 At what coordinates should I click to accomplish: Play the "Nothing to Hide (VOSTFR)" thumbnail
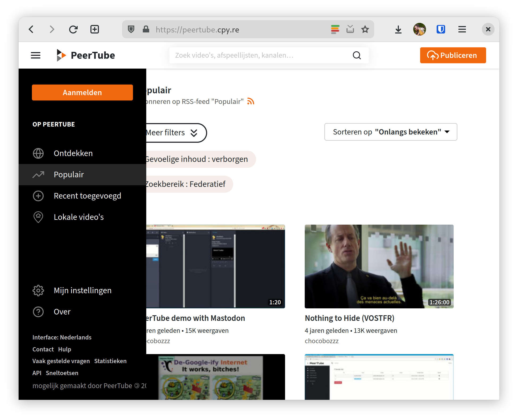(x=379, y=266)
